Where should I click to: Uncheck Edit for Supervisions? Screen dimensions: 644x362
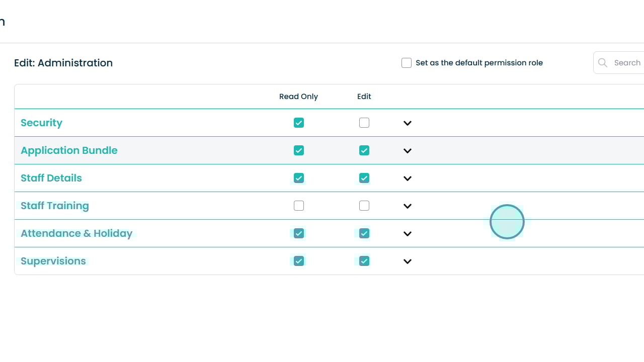click(x=364, y=261)
